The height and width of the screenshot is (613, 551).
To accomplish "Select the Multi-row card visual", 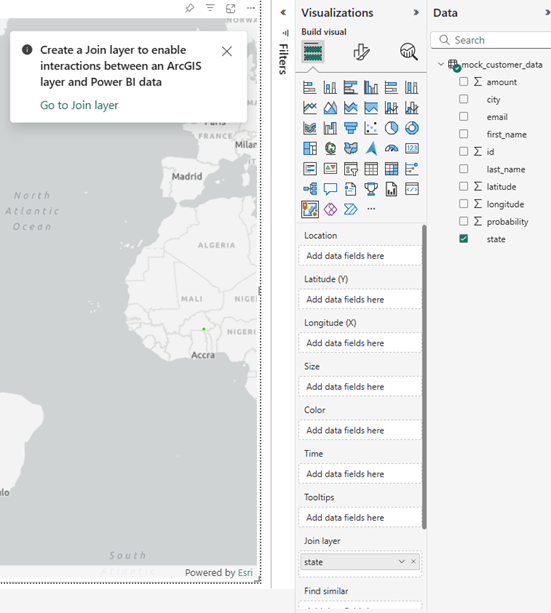I will pos(310,169).
